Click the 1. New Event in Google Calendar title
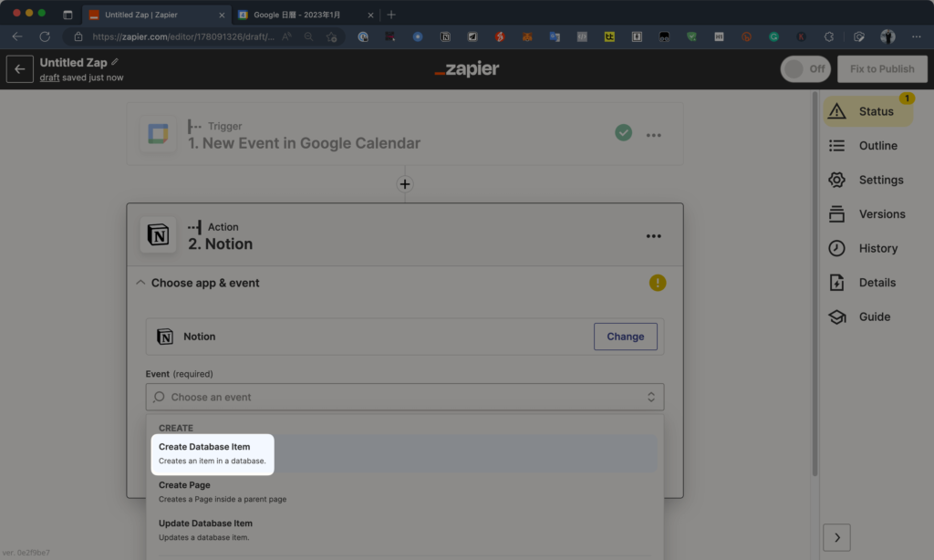 click(304, 143)
